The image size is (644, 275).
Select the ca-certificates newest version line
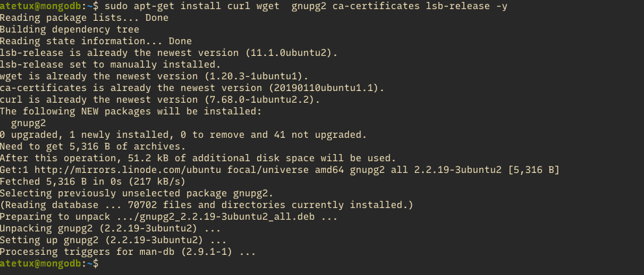click(x=192, y=88)
